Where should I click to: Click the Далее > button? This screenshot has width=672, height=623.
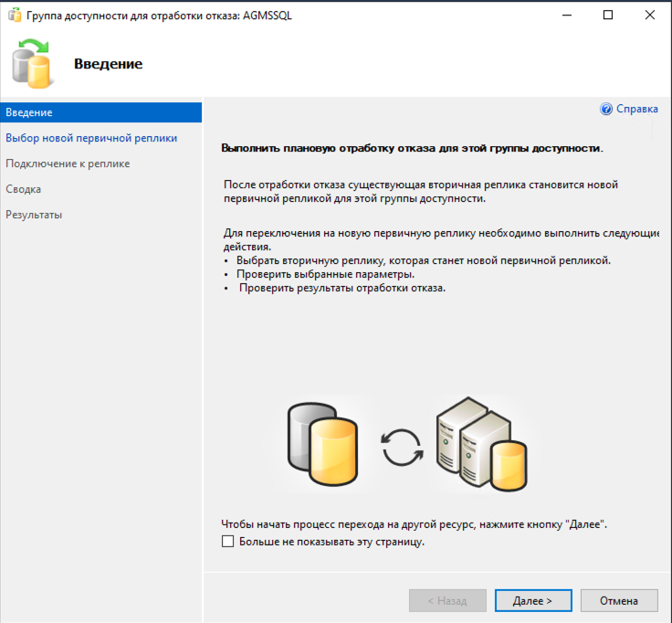(533, 601)
